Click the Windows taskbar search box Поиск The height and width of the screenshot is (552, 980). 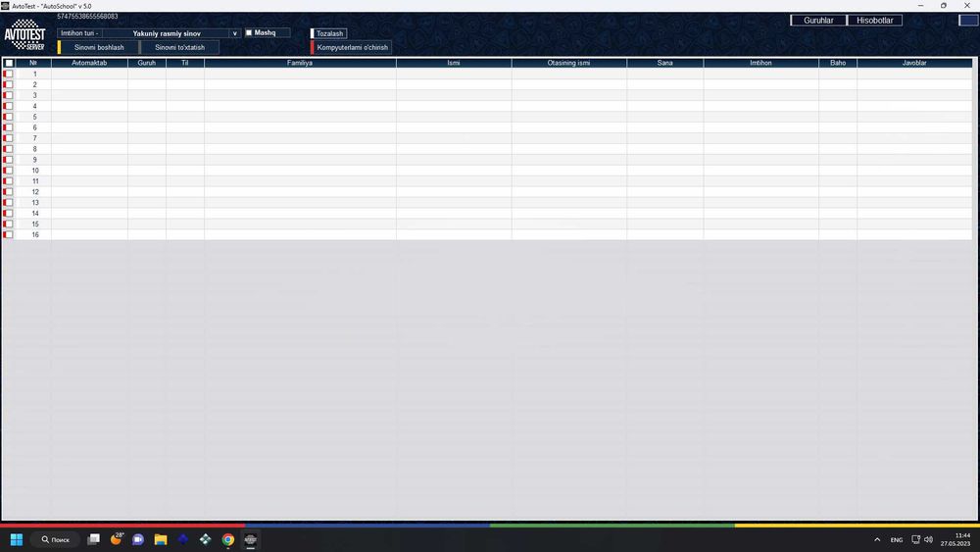click(56, 539)
